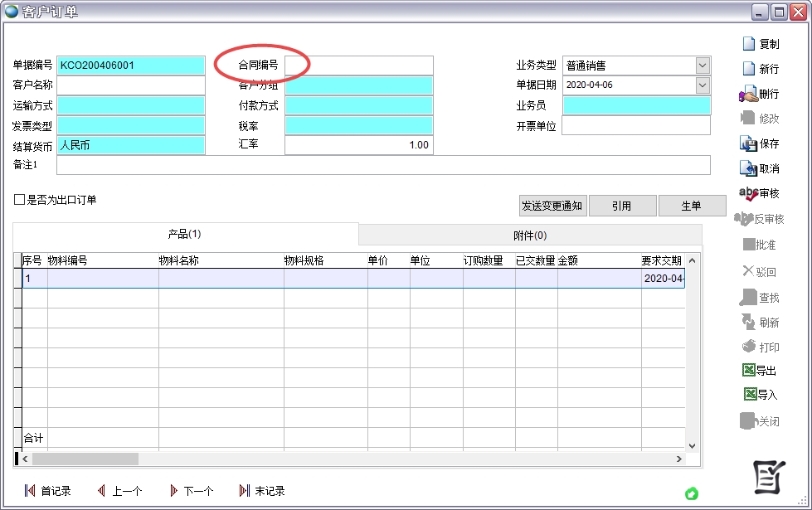Expand the 业务类型 dropdown
Image resolution: width=812 pixels, height=510 pixels.
(x=703, y=66)
